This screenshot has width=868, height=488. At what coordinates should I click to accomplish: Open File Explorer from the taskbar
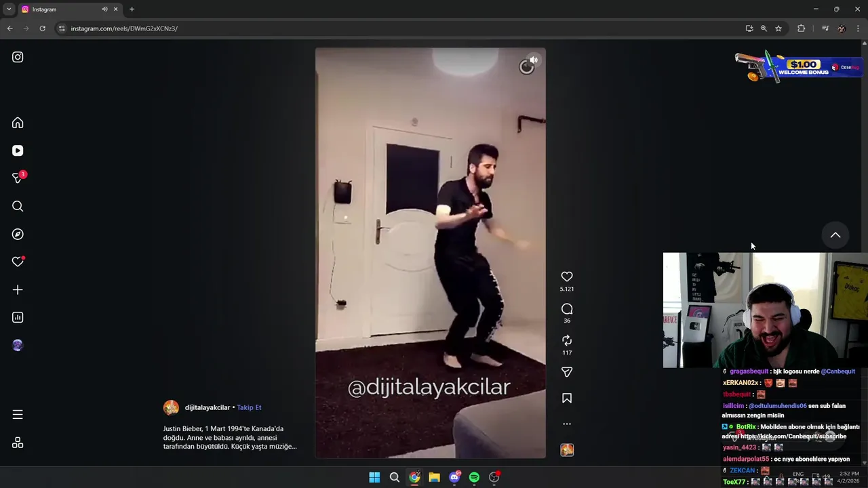coord(434,477)
